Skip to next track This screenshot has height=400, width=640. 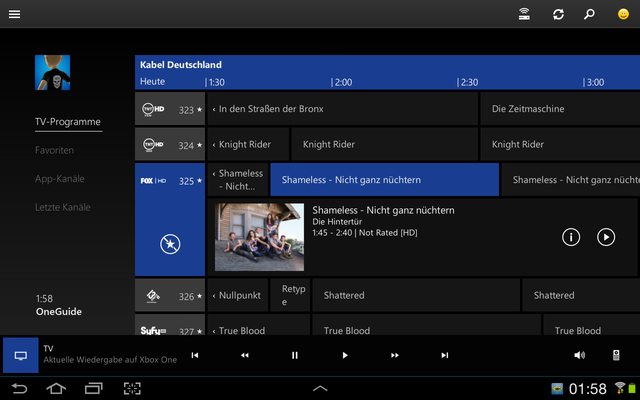tap(445, 355)
